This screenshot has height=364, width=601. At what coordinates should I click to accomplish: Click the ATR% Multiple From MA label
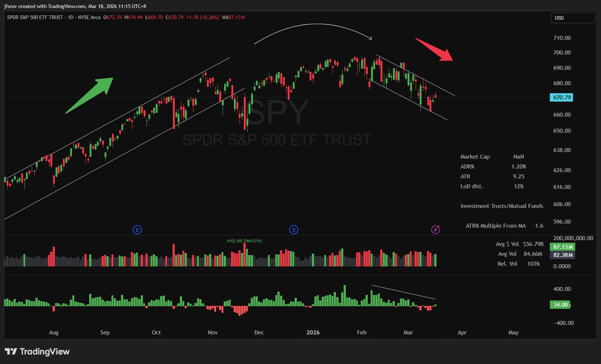click(x=496, y=226)
